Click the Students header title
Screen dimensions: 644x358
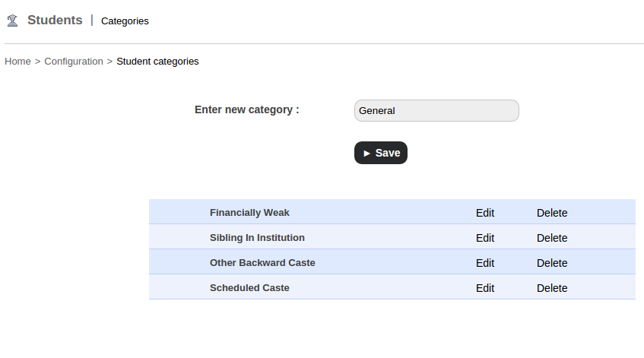(x=55, y=21)
